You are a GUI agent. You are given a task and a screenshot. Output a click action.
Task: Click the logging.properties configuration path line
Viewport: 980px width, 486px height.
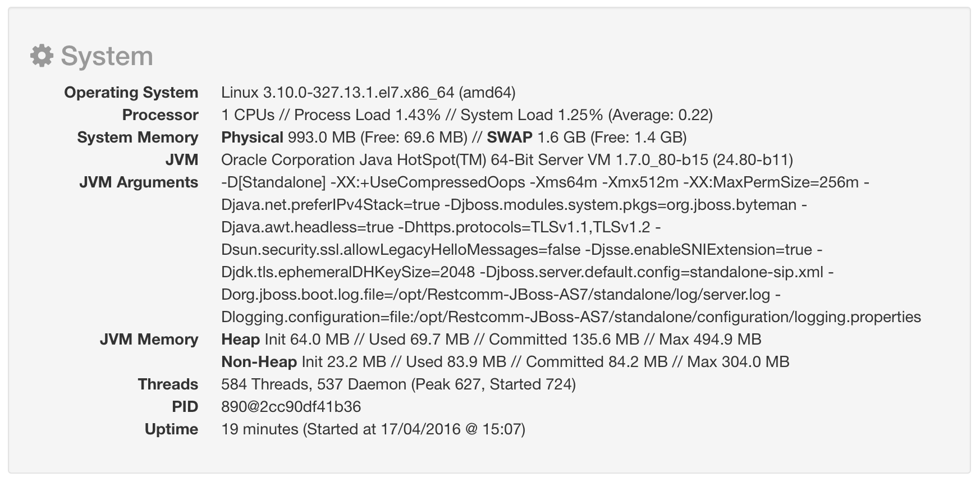pos(571,317)
